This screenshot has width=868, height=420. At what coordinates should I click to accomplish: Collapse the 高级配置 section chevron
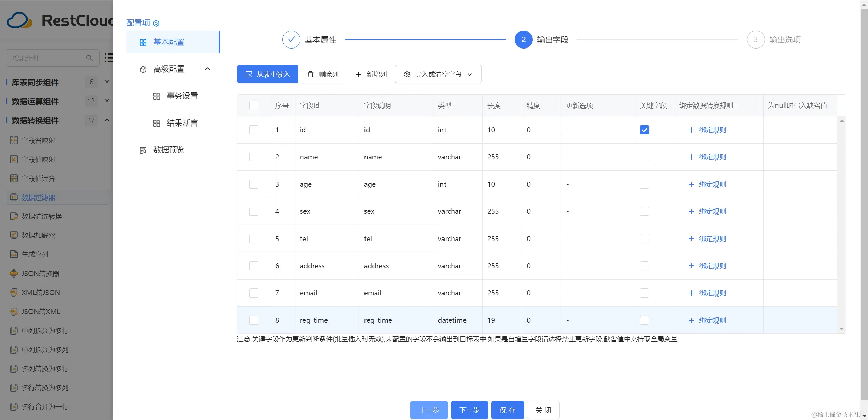coord(208,69)
